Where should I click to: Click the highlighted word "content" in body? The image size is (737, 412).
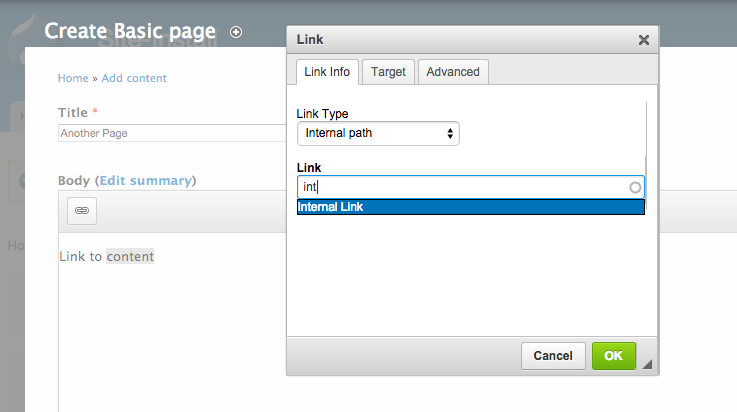(130, 257)
